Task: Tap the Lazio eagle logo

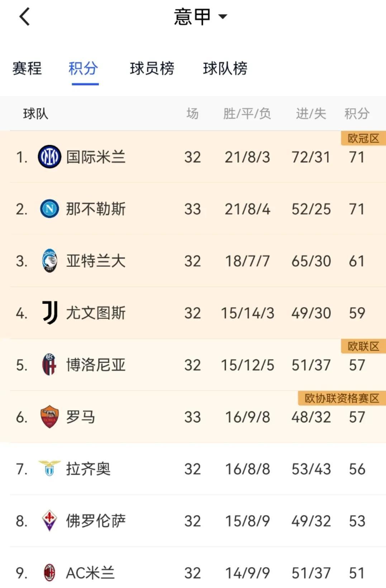Action: (49, 468)
